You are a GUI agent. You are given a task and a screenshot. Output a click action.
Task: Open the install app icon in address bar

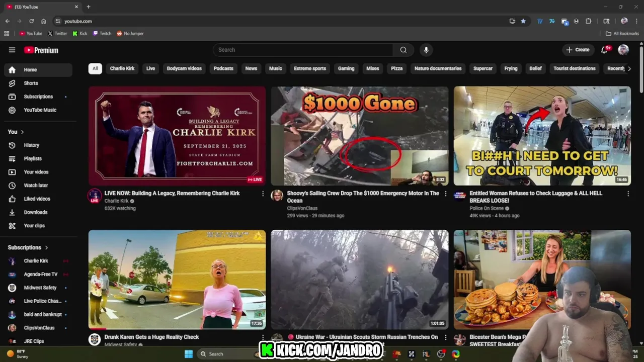click(x=512, y=21)
